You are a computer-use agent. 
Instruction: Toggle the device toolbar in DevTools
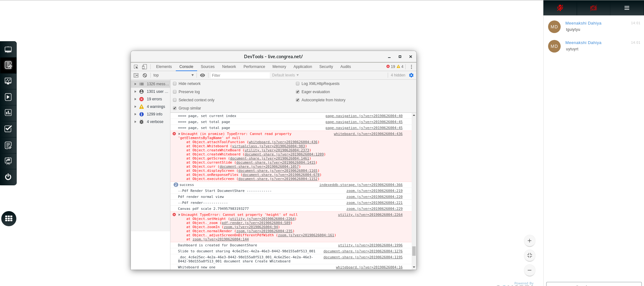(x=144, y=66)
